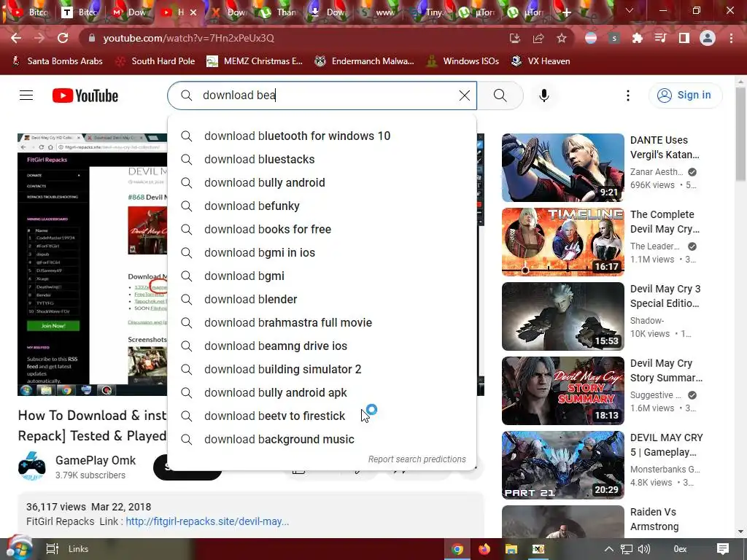Screen dimensions: 747x560
Task: Open Task View in taskbar
Action: tap(52, 549)
